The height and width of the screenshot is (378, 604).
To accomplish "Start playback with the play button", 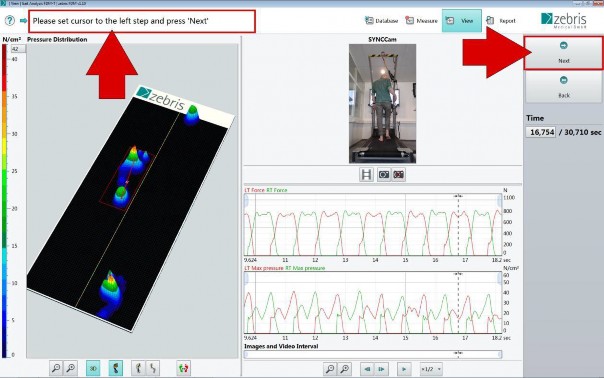I will pos(404,369).
